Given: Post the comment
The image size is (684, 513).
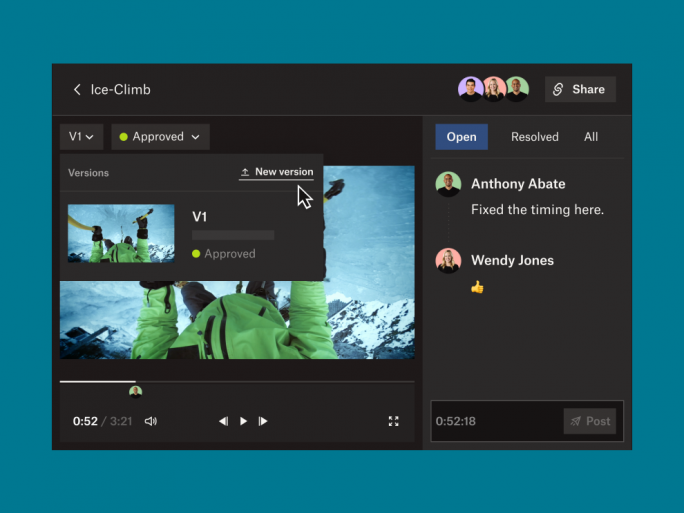Looking at the screenshot, I should point(590,421).
